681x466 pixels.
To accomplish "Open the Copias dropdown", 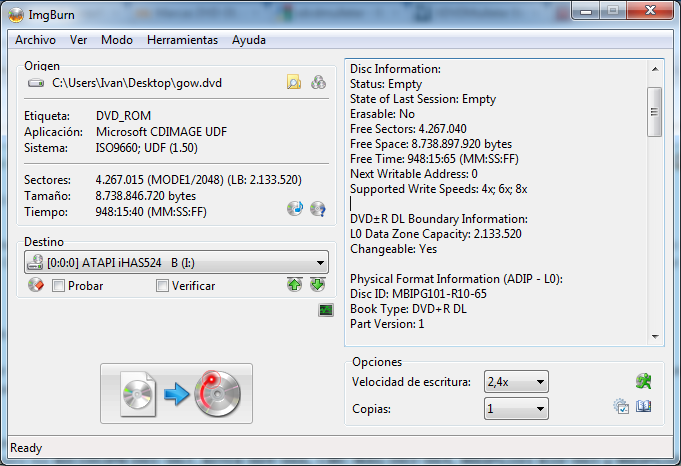I will pos(516,409).
